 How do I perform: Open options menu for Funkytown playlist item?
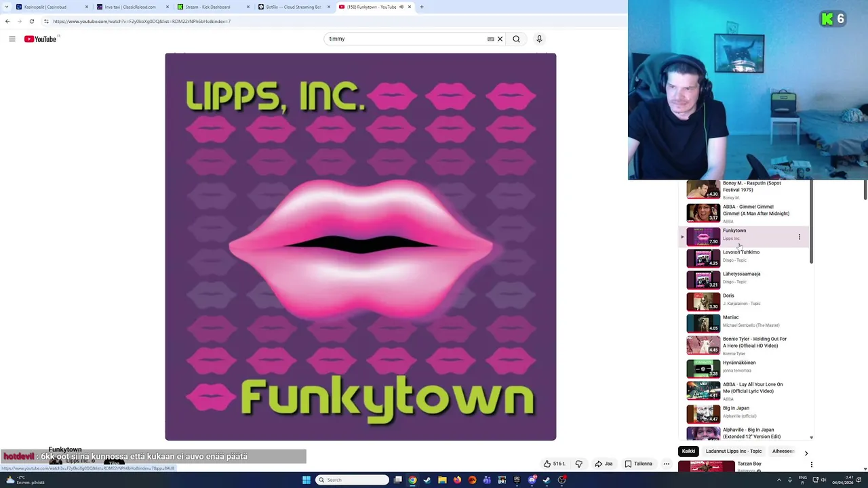(x=799, y=237)
